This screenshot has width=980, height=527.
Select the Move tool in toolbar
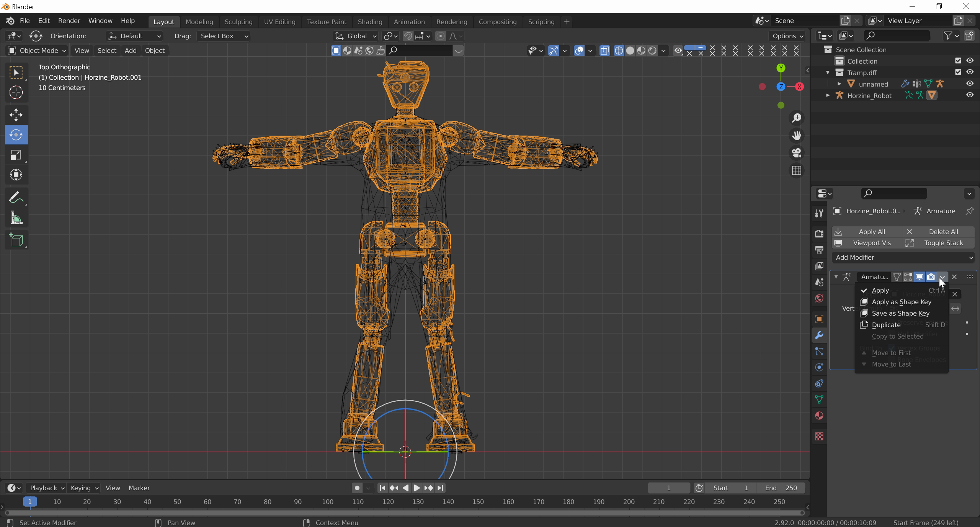pos(16,115)
